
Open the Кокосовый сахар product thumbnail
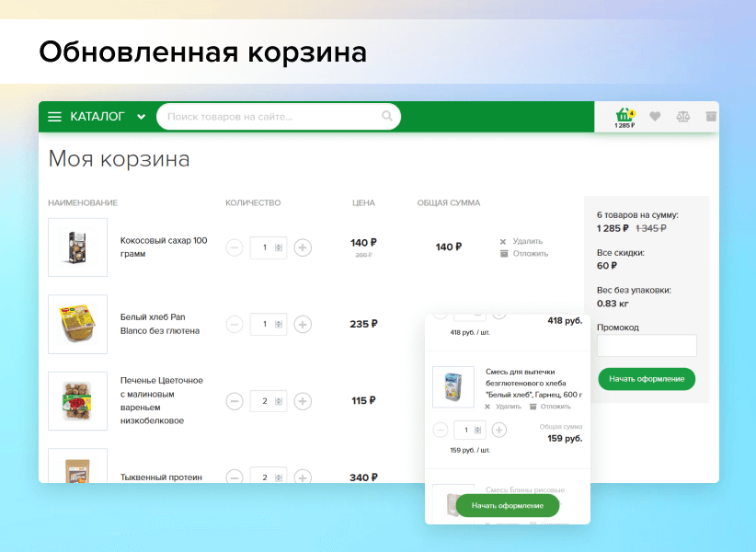point(77,247)
